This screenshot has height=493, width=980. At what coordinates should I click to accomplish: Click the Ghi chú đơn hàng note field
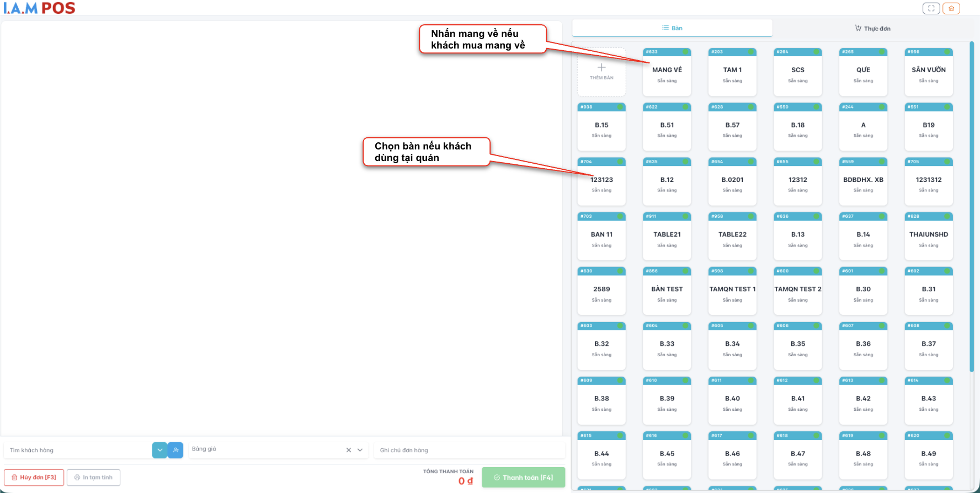(469, 450)
